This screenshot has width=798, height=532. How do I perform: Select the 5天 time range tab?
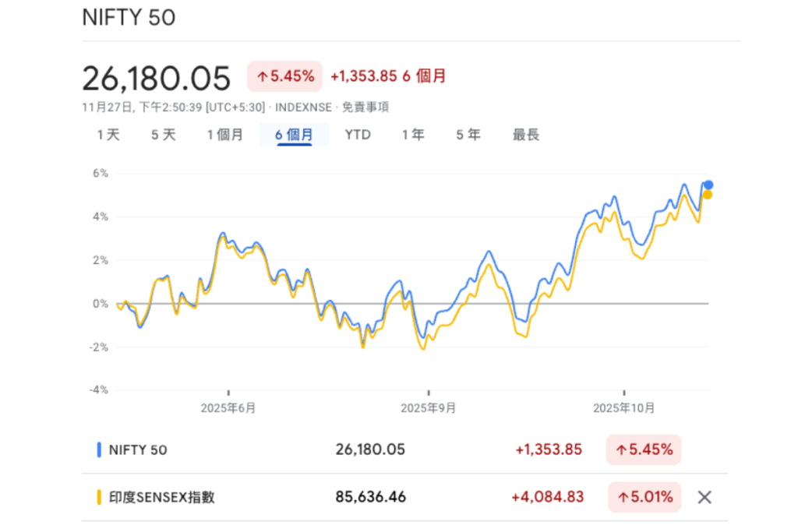point(164,135)
